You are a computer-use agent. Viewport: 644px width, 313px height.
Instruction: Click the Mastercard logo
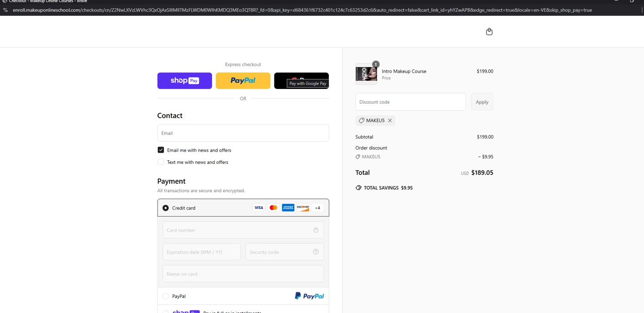(x=273, y=208)
